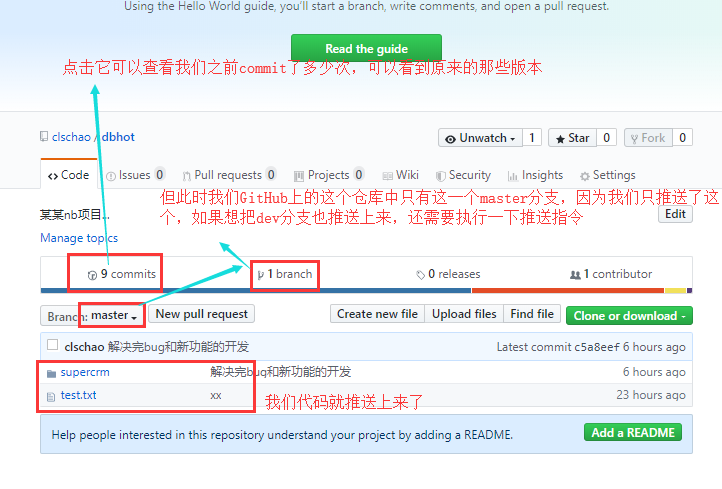View the 1 branch list

285,274
